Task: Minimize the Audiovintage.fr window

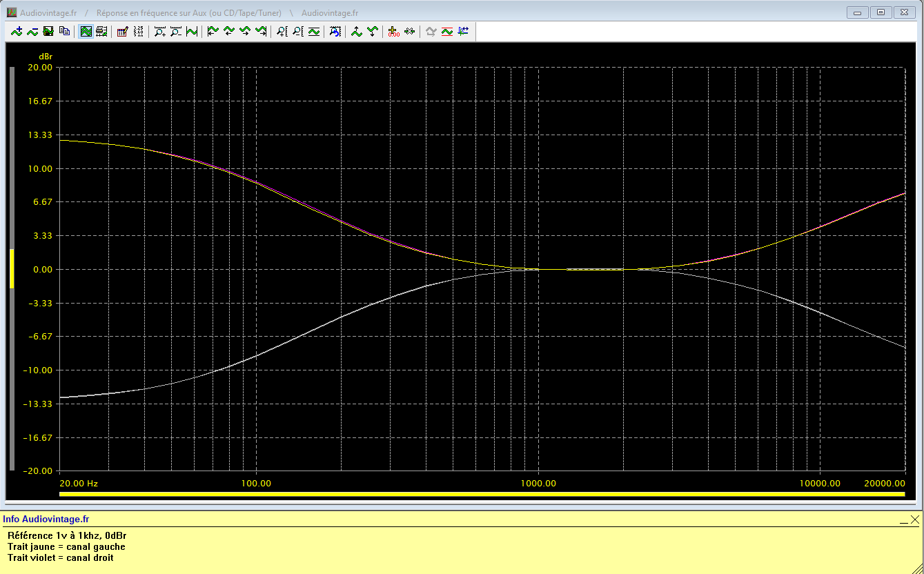Action: (x=858, y=12)
